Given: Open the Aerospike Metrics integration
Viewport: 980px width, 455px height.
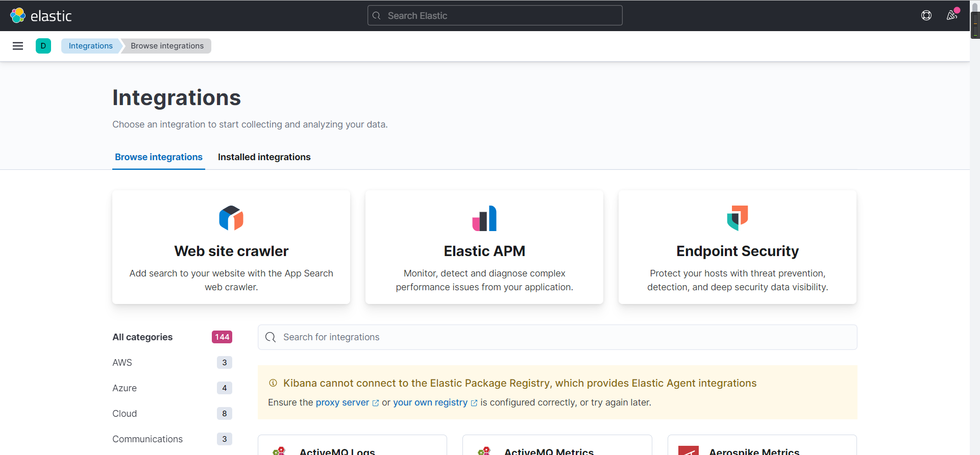Looking at the screenshot, I should tap(762, 445).
